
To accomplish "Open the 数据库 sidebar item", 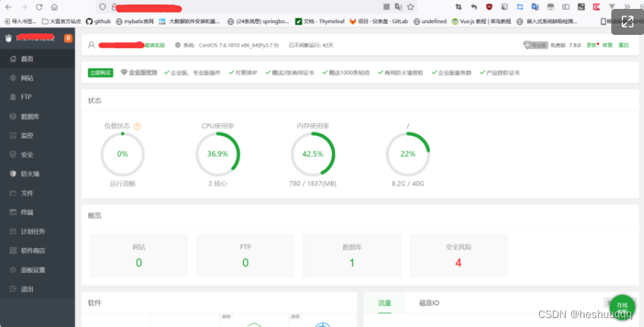I will 37,117.
